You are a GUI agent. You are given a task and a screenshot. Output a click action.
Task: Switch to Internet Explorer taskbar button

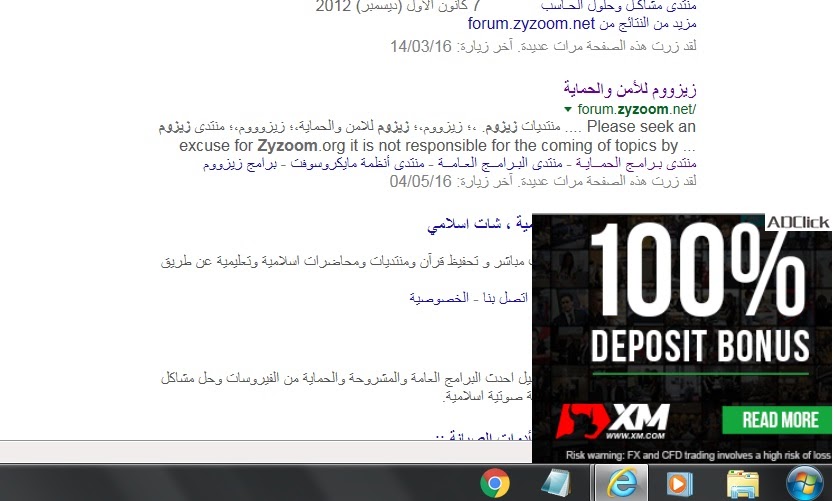point(621,483)
